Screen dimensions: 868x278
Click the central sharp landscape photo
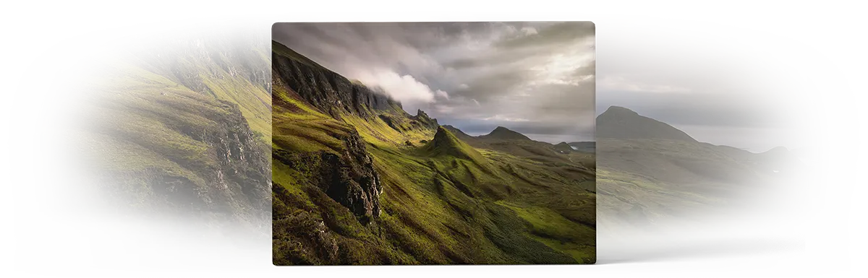(x=434, y=143)
